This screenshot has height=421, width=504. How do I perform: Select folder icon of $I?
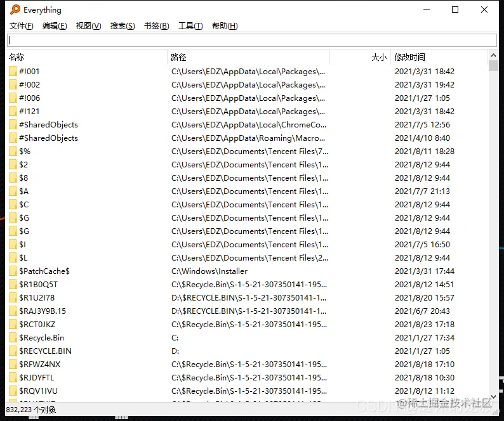pyautogui.click(x=13, y=245)
